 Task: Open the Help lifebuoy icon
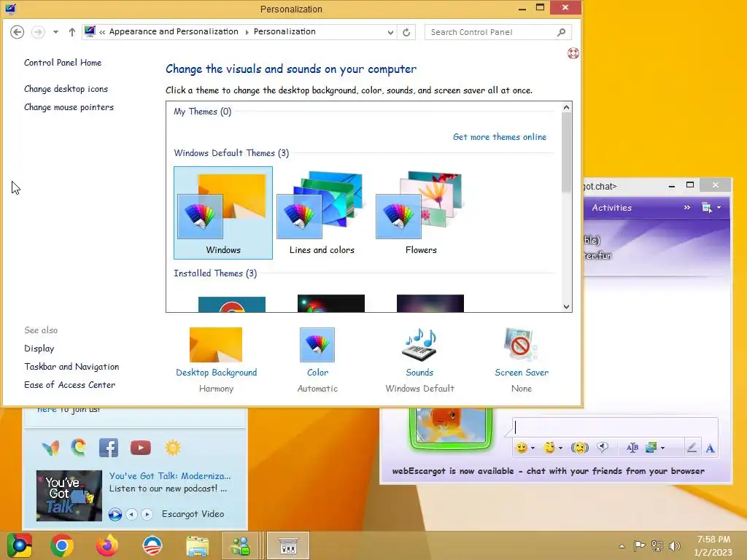(x=573, y=53)
